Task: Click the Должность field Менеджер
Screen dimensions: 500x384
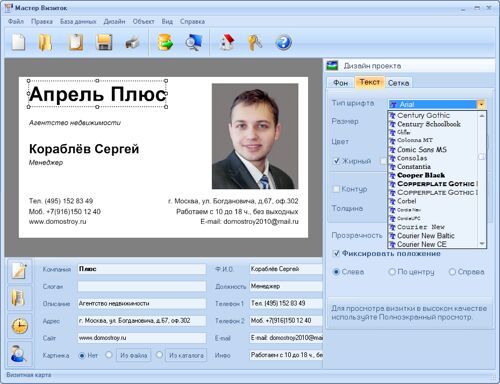Action: (x=286, y=286)
